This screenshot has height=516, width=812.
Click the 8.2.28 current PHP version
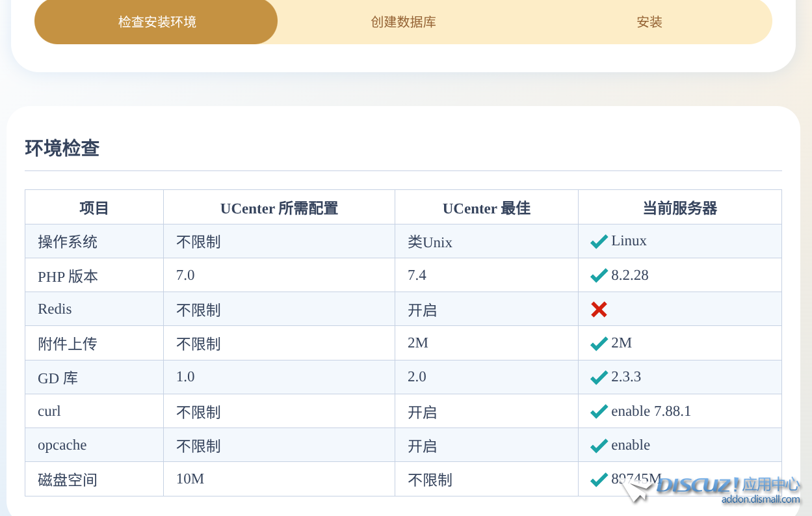click(x=630, y=275)
